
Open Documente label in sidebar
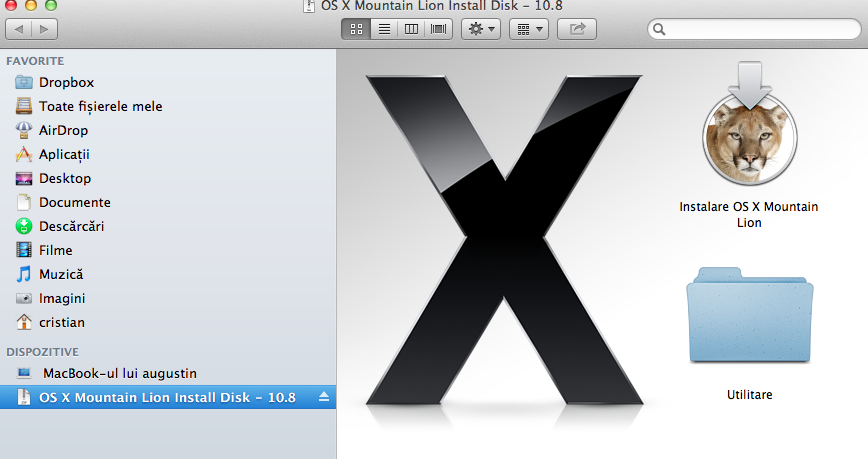(75, 202)
